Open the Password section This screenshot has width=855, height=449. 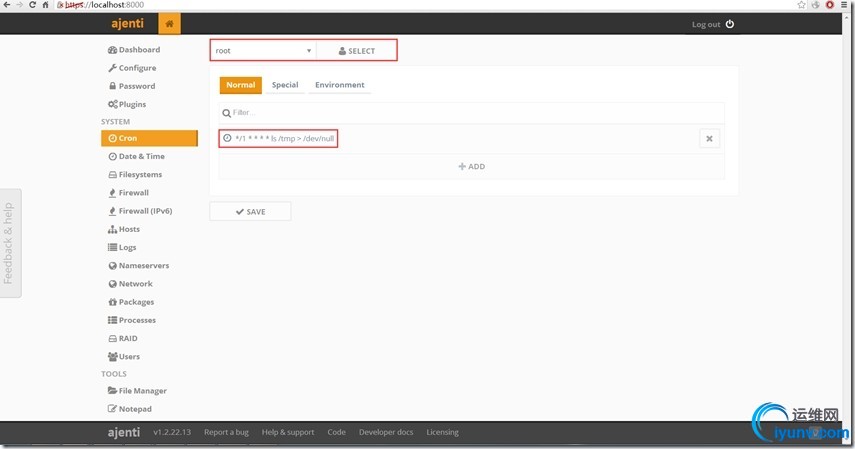tap(131, 86)
